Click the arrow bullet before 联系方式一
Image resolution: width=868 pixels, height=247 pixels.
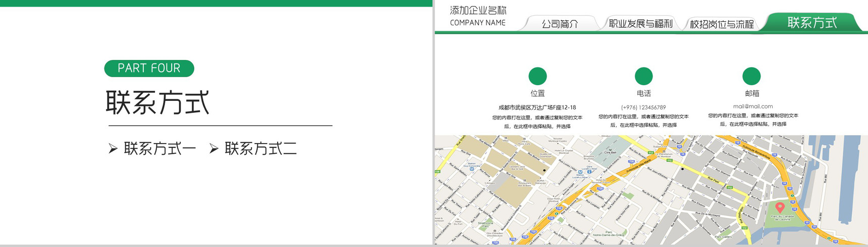[x=113, y=149]
